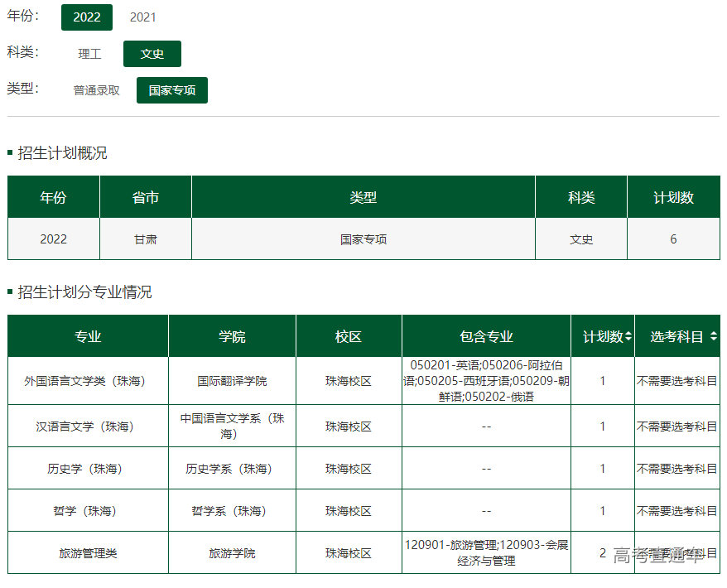Select 哲学（珠海） major entry
727x588 pixels.
[x=88, y=511]
